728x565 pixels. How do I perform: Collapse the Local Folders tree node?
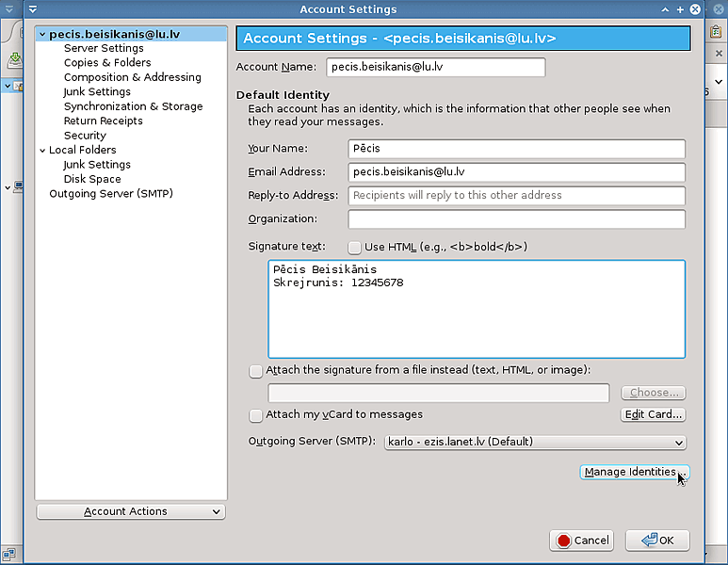pos(42,151)
